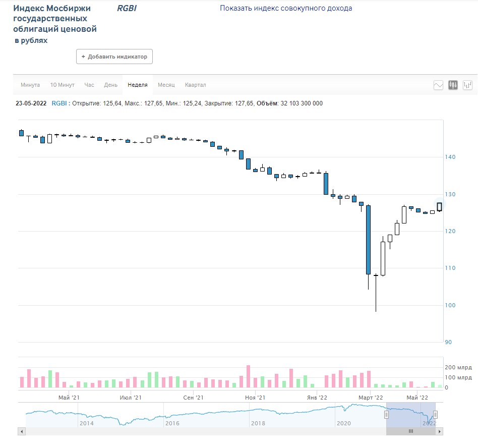Switch to День interval tab

pyautogui.click(x=110, y=85)
